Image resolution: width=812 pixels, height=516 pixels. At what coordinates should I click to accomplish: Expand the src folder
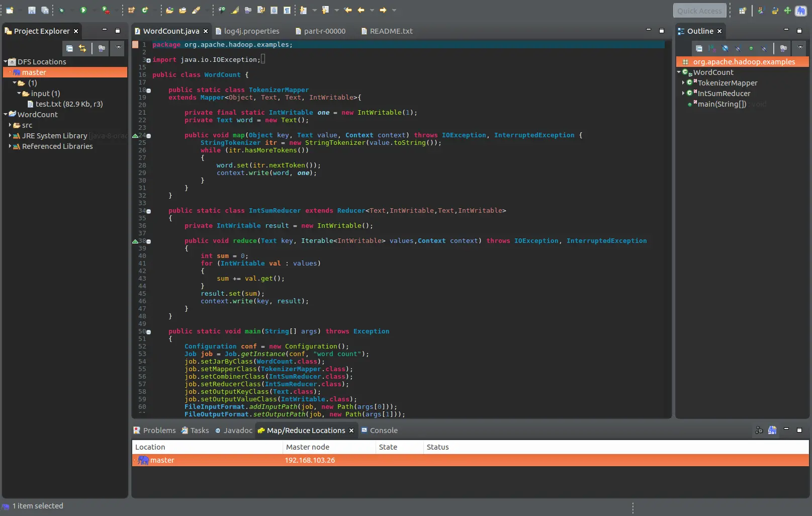coord(10,125)
